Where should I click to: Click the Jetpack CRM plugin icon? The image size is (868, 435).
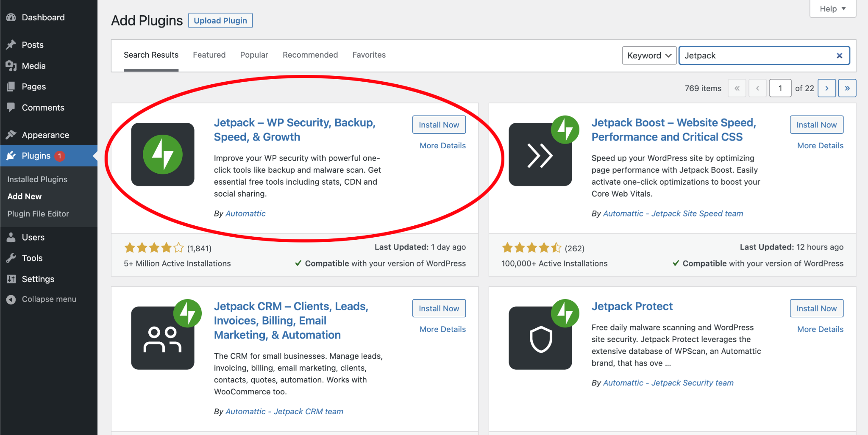(163, 338)
